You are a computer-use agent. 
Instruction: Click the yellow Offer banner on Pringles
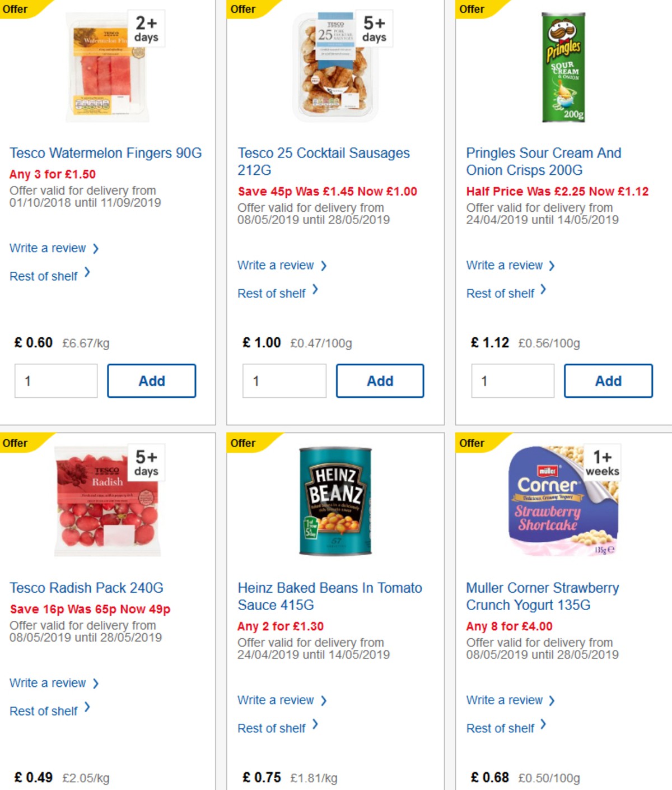(472, 9)
